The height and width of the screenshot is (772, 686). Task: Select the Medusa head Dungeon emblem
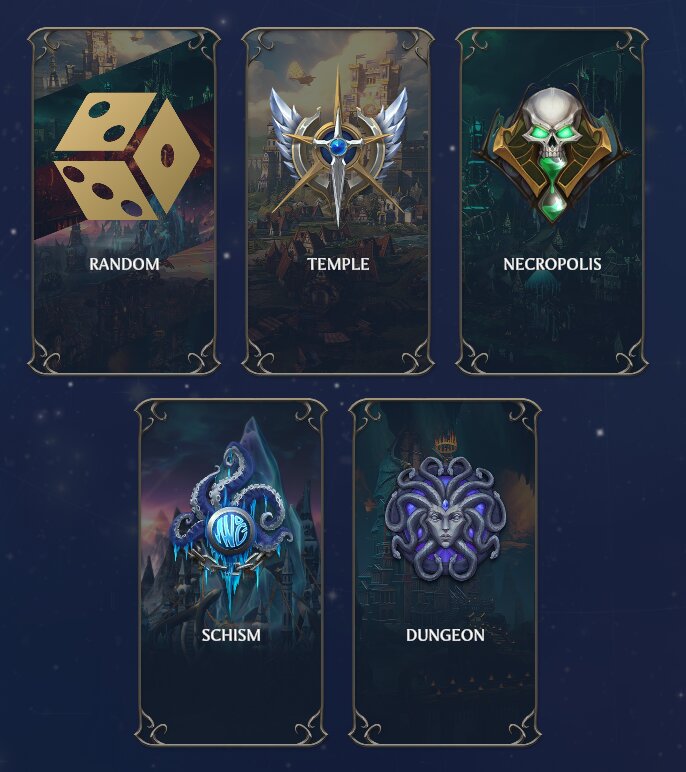[445, 518]
